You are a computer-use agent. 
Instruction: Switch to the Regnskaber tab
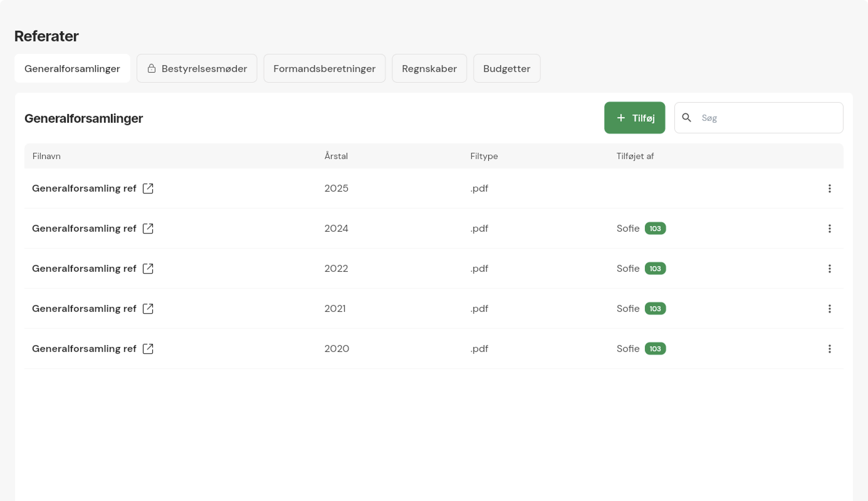tap(429, 69)
